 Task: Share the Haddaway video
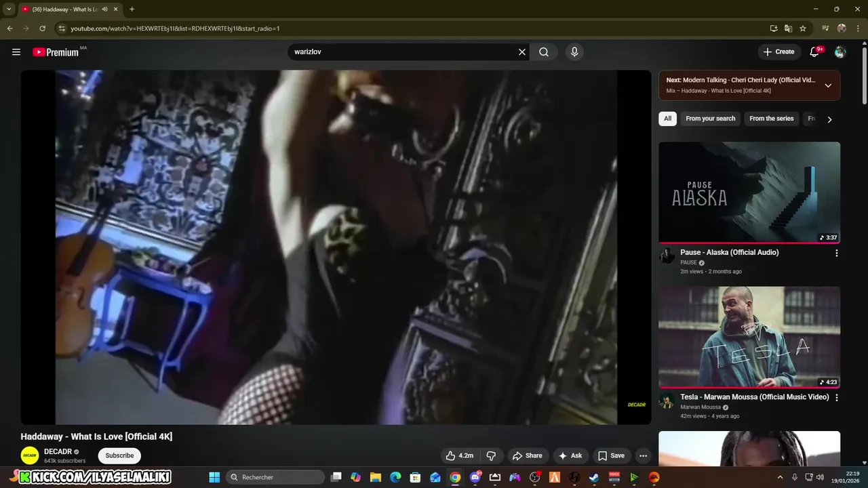[x=527, y=455]
